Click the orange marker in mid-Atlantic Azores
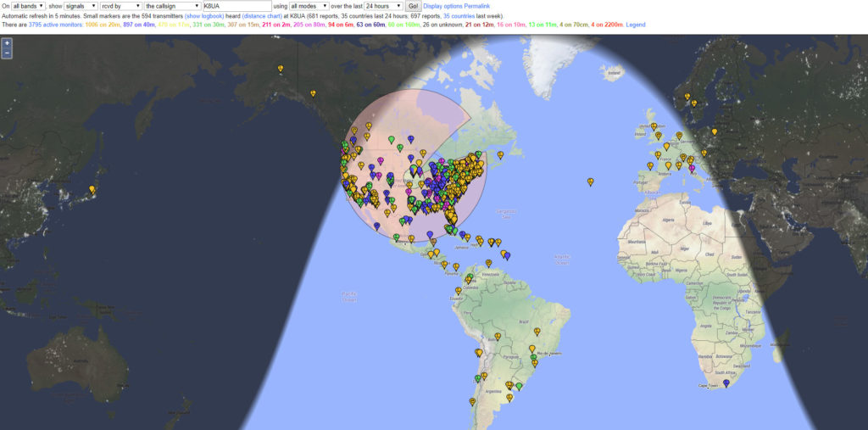The height and width of the screenshot is (430, 868). pos(591,181)
